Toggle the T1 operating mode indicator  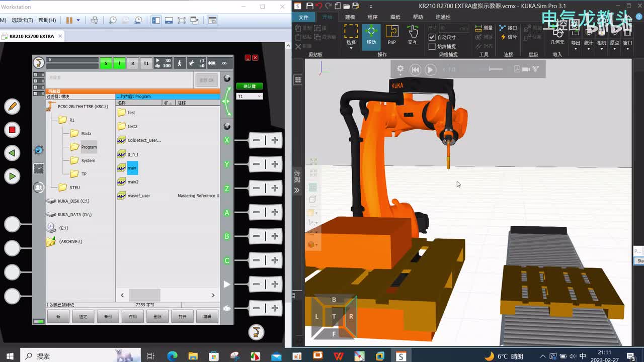coord(146,63)
